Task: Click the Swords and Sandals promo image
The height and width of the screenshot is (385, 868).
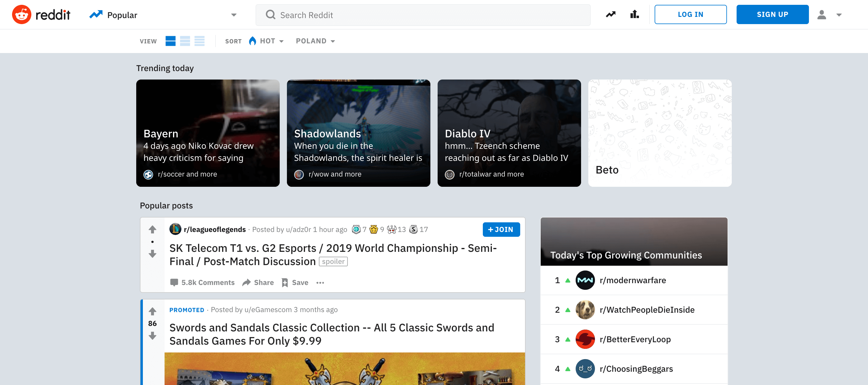Action: (344, 368)
